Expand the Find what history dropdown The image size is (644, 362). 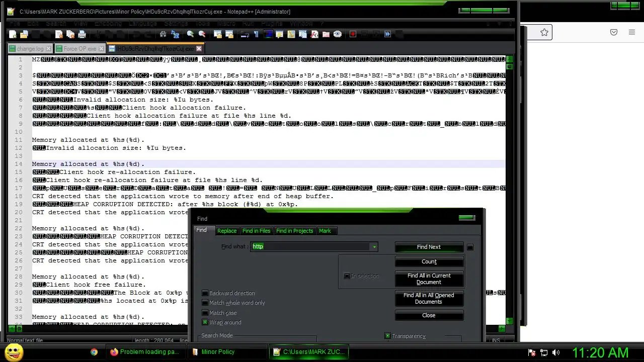374,246
